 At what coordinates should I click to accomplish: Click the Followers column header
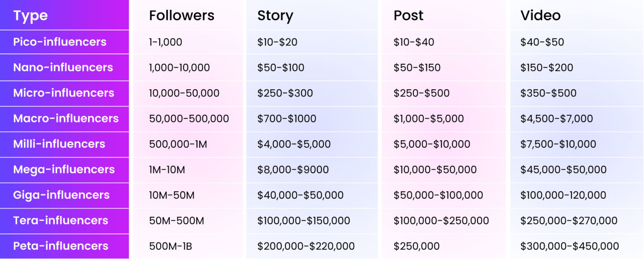click(x=182, y=16)
